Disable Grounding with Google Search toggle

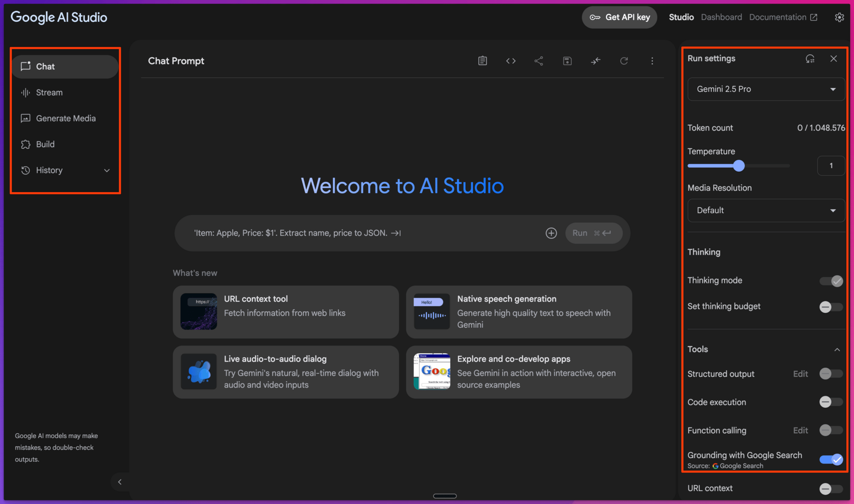(x=831, y=460)
